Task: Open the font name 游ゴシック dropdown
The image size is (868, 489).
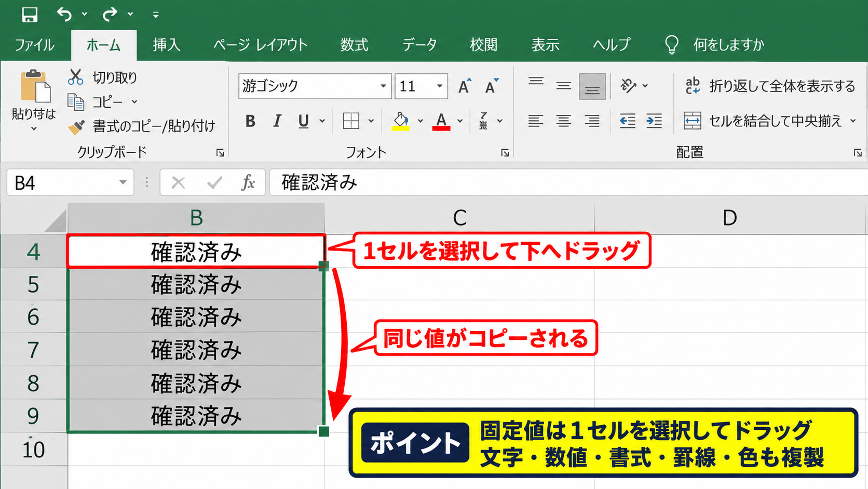Action: click(383, 86)
